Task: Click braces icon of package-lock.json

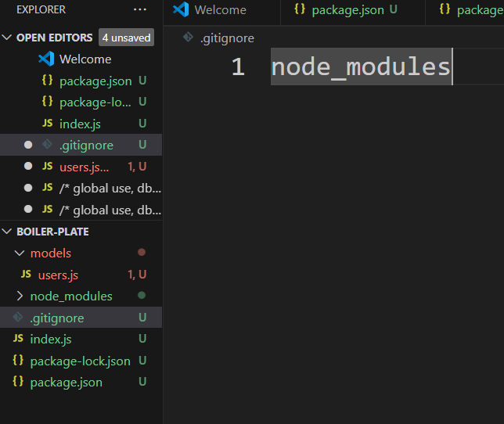Action: [18, 360]
